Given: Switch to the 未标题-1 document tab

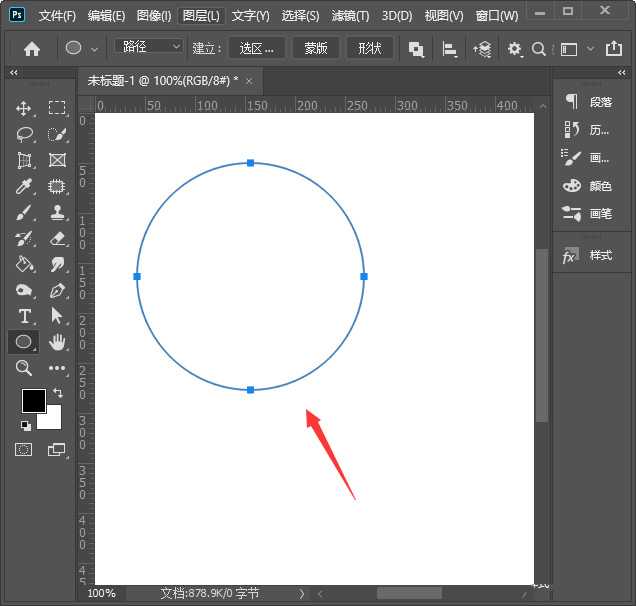Looking at the screenshot, I should (160, 80).
